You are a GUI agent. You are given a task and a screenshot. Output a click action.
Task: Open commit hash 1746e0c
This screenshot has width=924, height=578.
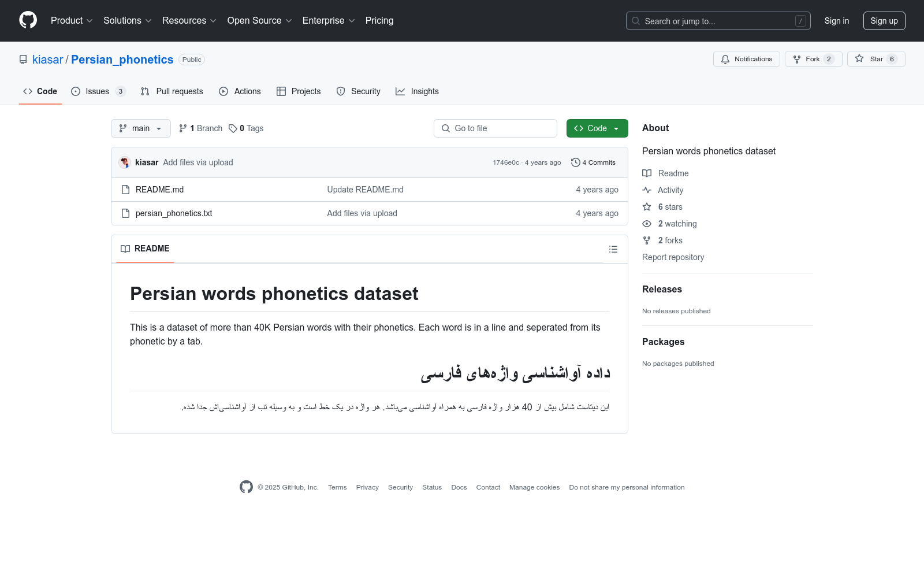click(x=506, y=162)
